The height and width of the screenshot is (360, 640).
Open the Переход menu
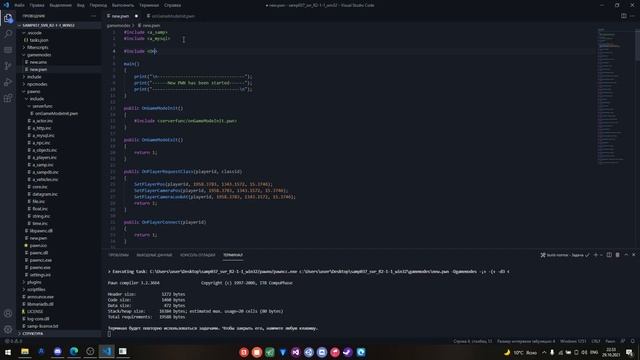(98, 5)
